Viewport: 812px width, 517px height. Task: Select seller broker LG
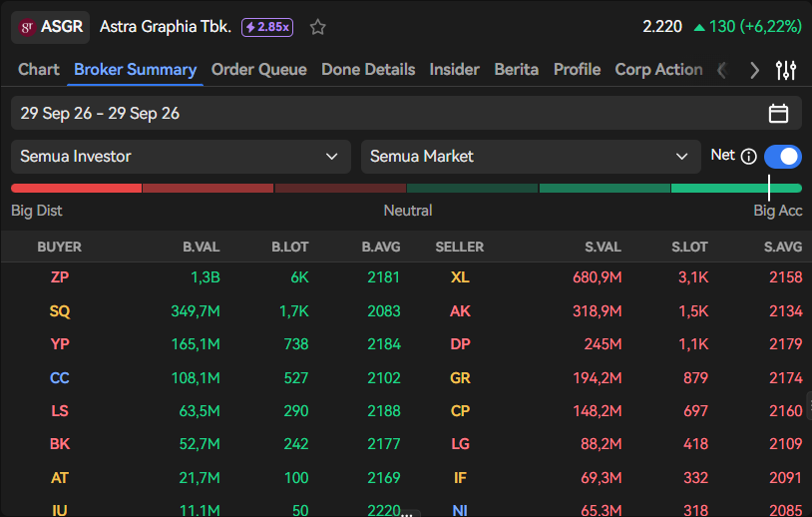pyautogui.click(x=460, y=444)
